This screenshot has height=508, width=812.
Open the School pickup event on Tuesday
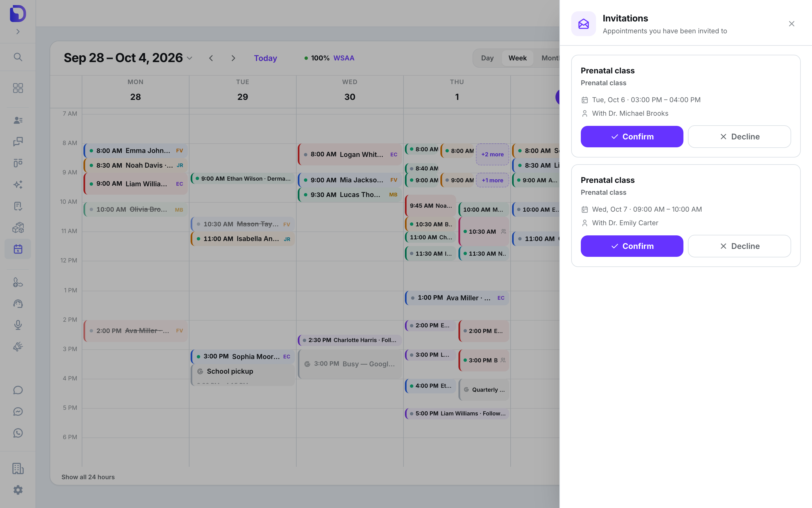pos(242,375)
